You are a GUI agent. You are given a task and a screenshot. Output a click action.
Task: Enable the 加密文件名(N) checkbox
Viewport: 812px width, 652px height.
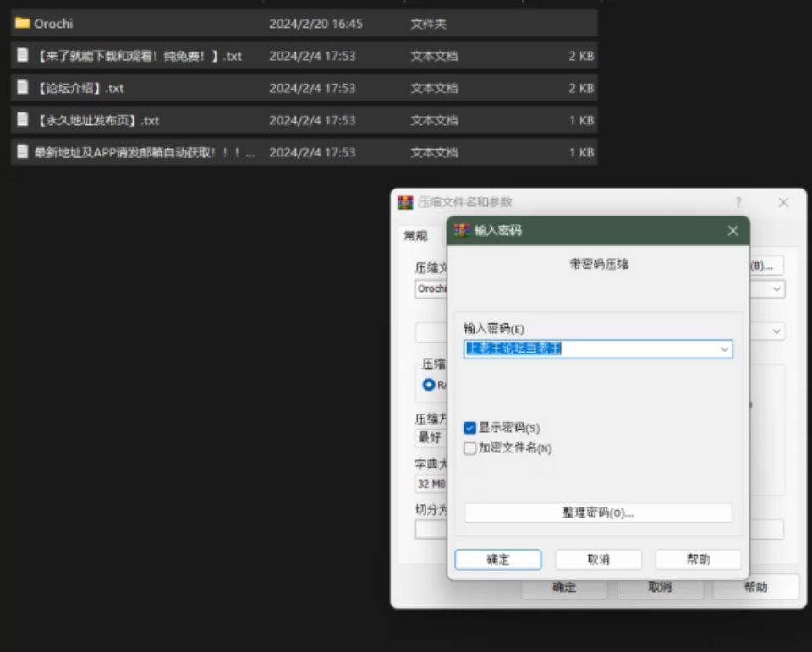point(469,448)
